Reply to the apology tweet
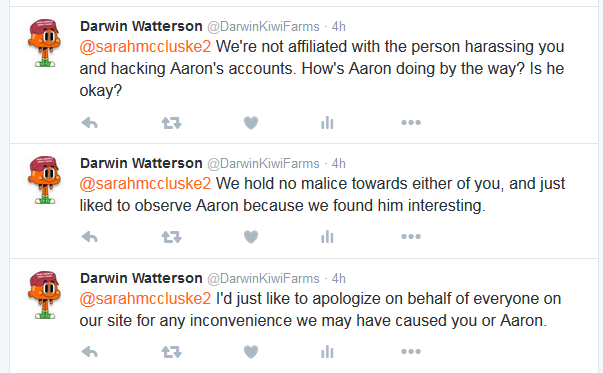603x373 pixels. point(90,352)
